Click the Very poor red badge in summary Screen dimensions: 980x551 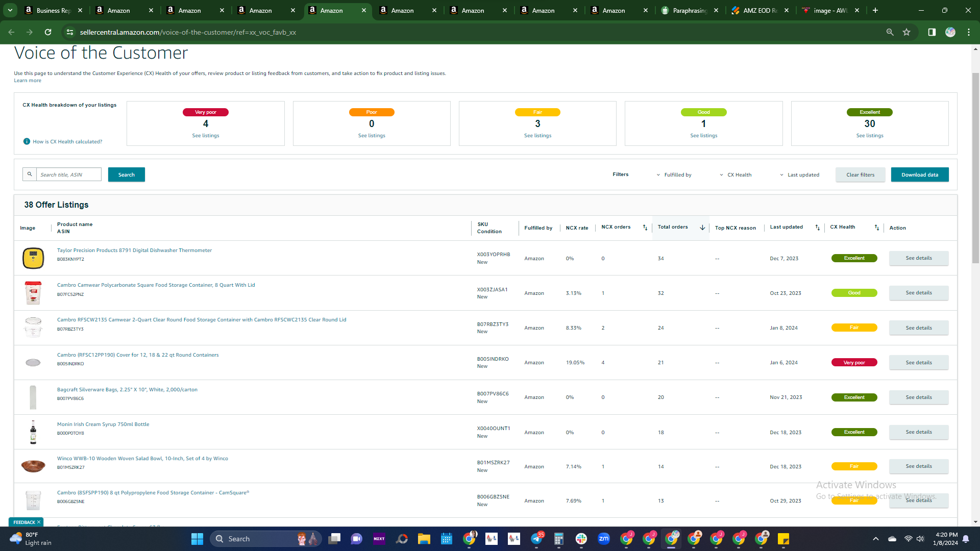[x=206, y=112]
